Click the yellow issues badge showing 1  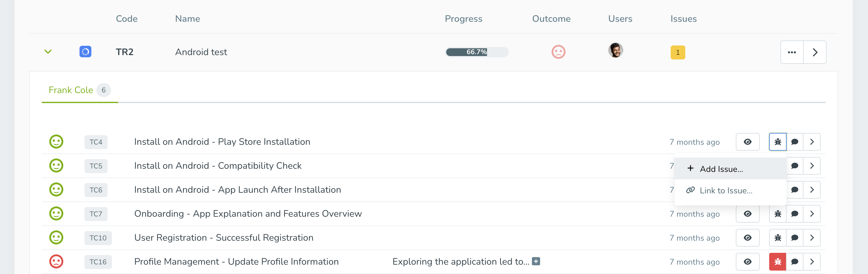tap(678, 52)
